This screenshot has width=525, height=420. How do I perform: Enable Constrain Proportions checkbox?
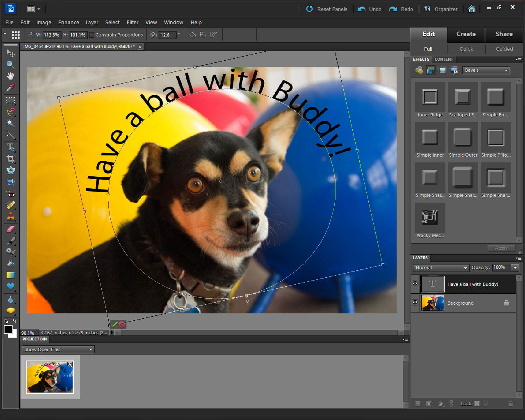tap(92, 35)
